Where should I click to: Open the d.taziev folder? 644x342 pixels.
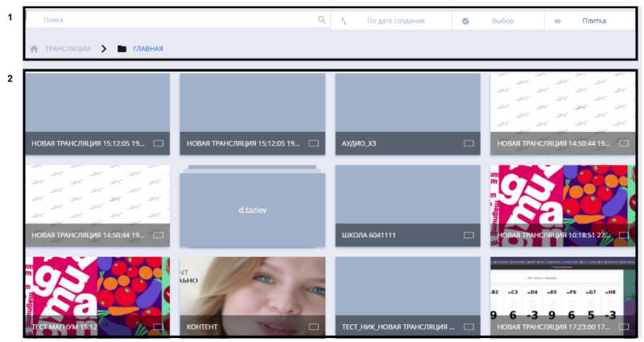pyautogui.click(x=252, y=208)
